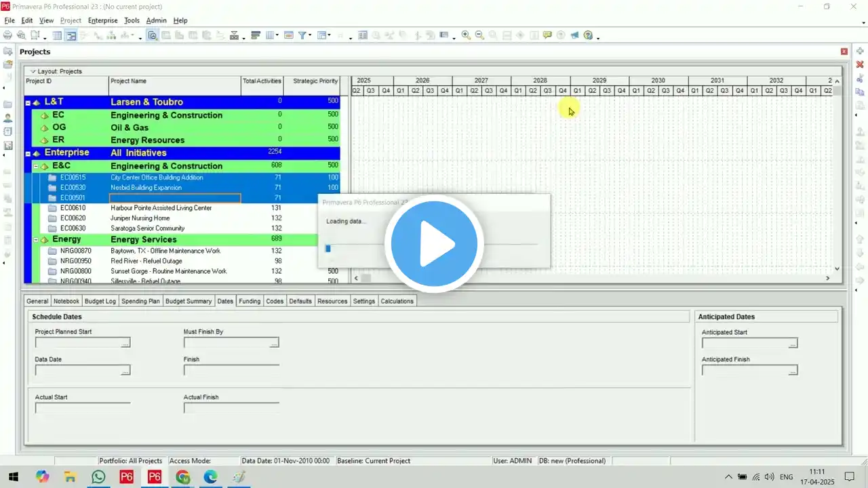Click the folder icon beside EC00610
The height and width of the screenshot is (488, 868).
[x=52, y=208]
